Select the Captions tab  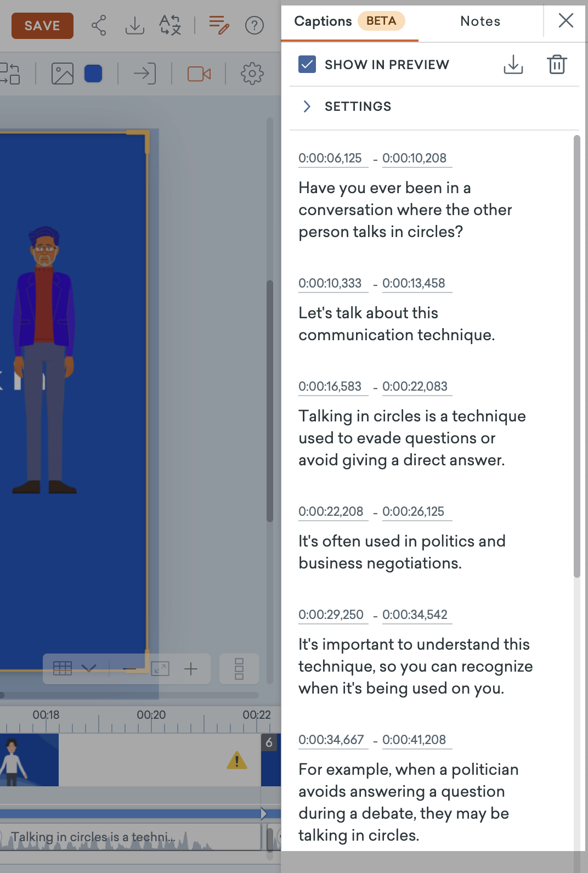(x=323, y=21)
